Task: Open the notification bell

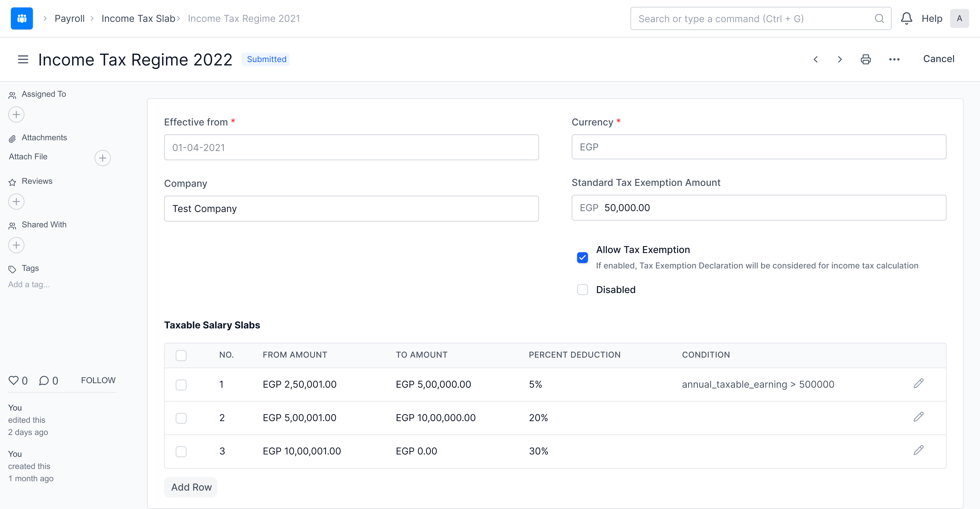Action: 906,18
